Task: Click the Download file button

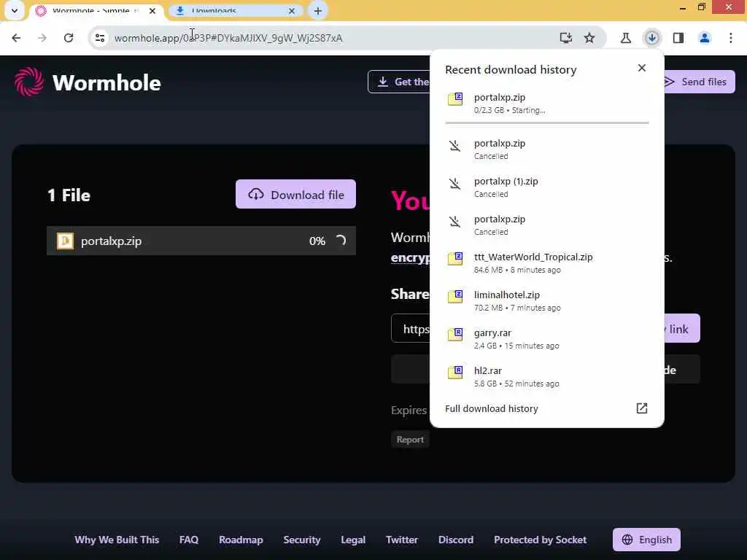Action: coord(296,194)
